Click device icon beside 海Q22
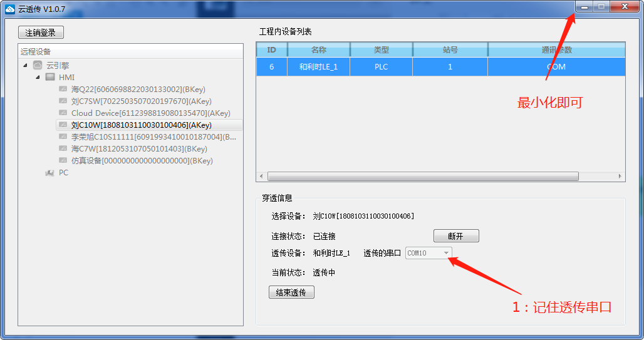 tap(63, 89)
